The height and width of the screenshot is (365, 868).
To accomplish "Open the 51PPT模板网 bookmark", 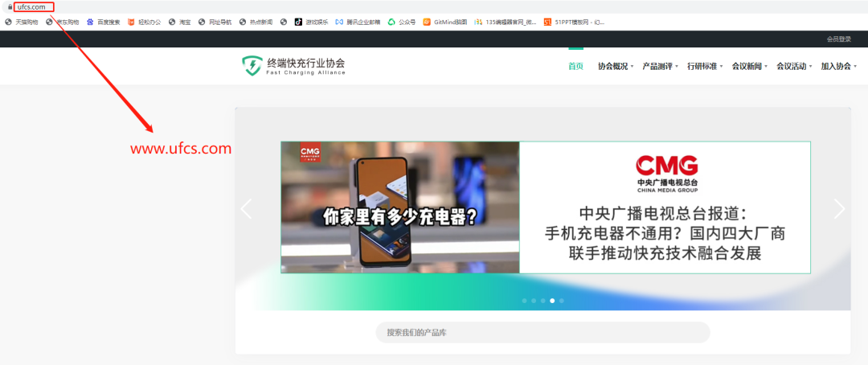I will (x=574, y=23).
